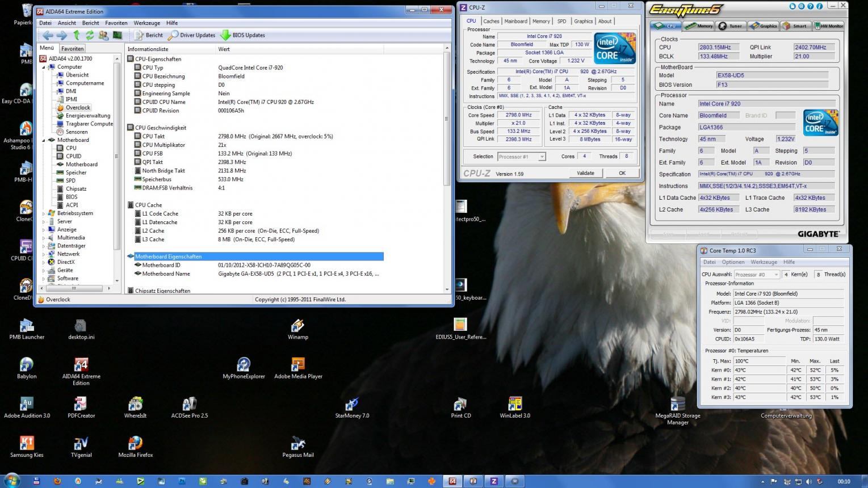Open the green monitor diagnostics icon in AIDA64
The image size is (868, 488).
coord(117,35)
